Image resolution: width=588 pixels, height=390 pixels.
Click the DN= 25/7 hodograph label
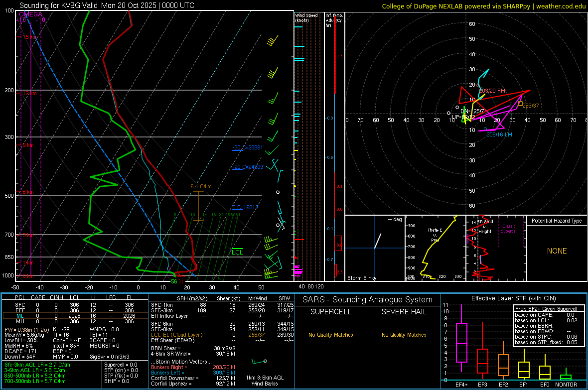pos(472,112)
